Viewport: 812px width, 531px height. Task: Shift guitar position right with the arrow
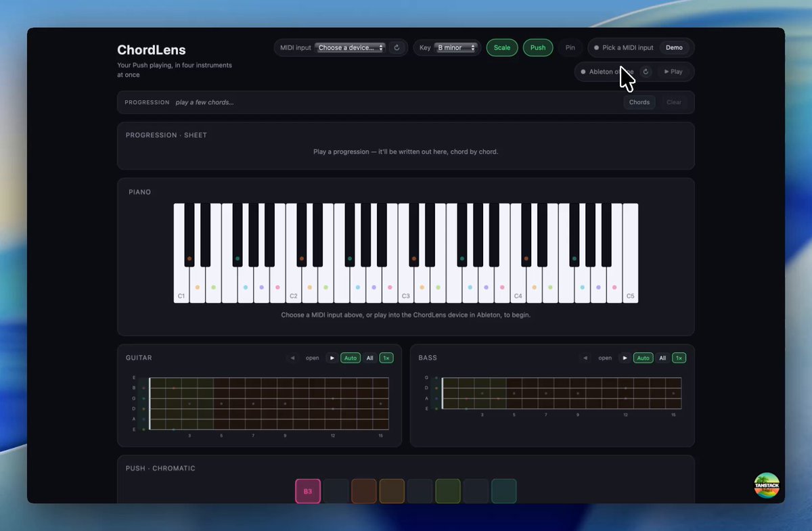[332, 358]
